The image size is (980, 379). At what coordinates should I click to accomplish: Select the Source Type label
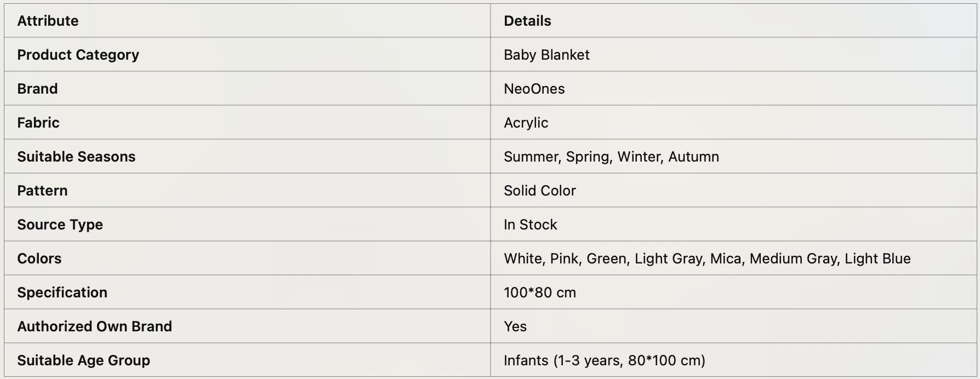(x=60, y=225)
